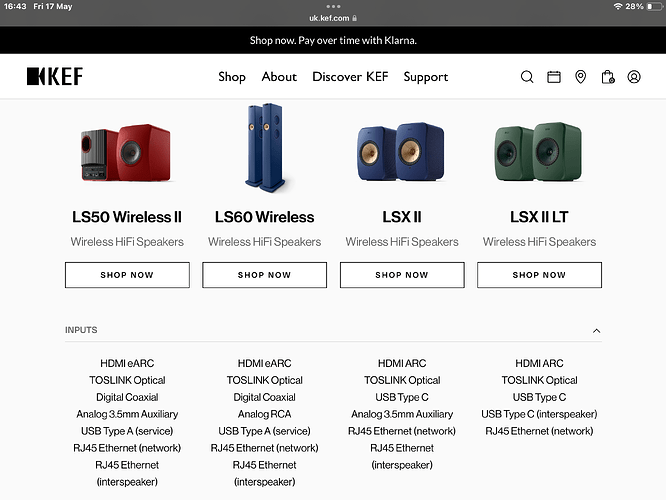Click 'USB Type C (interspeaker)' text
Screen dimensions: 666x500
(539, 414)
